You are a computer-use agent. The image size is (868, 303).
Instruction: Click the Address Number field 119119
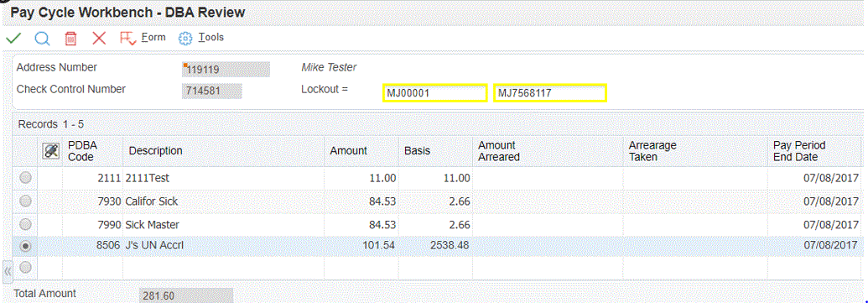[226, 69]
